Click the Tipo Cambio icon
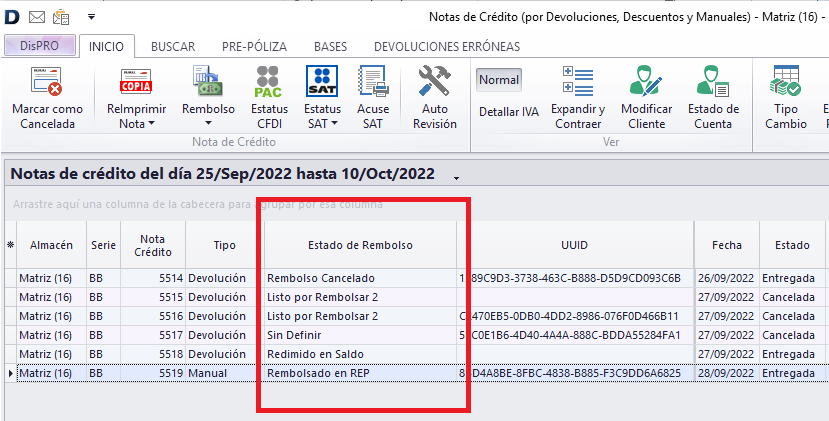The width and height of the screenshot is (829, 421). tap(786, 81)
